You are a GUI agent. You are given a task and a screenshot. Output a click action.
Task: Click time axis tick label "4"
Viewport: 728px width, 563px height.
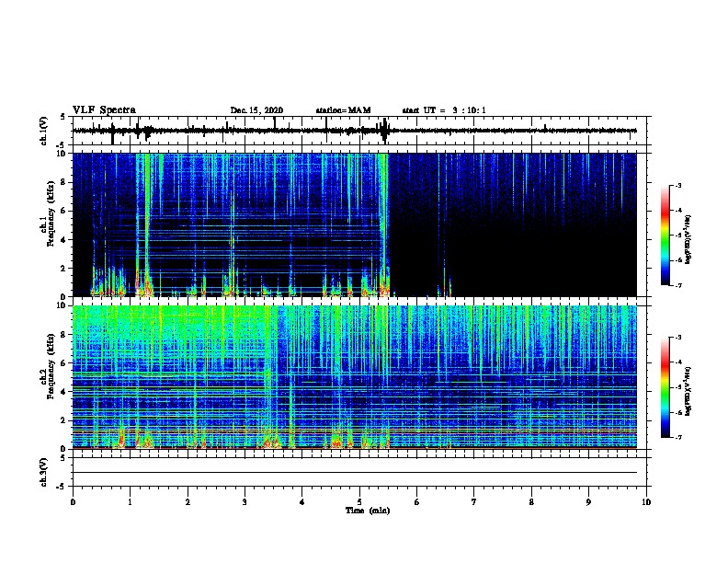[302, 502]
